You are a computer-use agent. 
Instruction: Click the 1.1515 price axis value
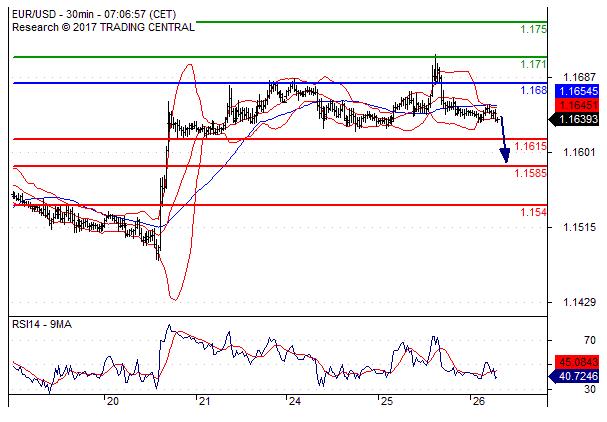579,227
